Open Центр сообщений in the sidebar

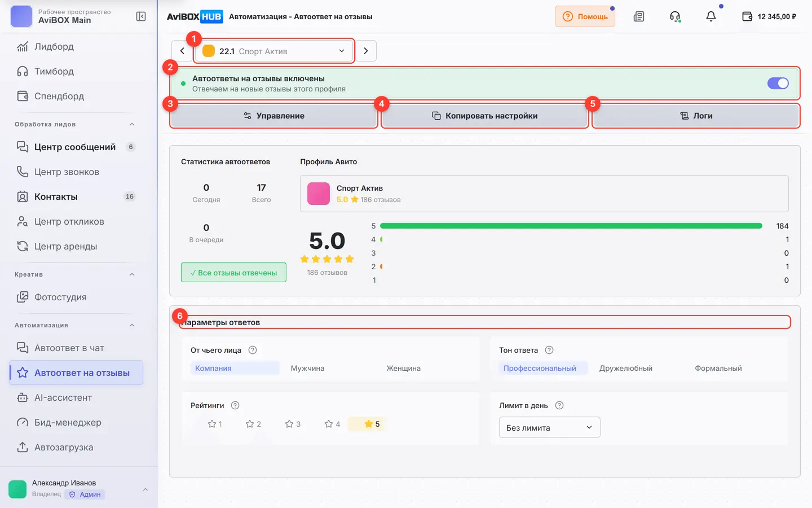tap(76, 147)
